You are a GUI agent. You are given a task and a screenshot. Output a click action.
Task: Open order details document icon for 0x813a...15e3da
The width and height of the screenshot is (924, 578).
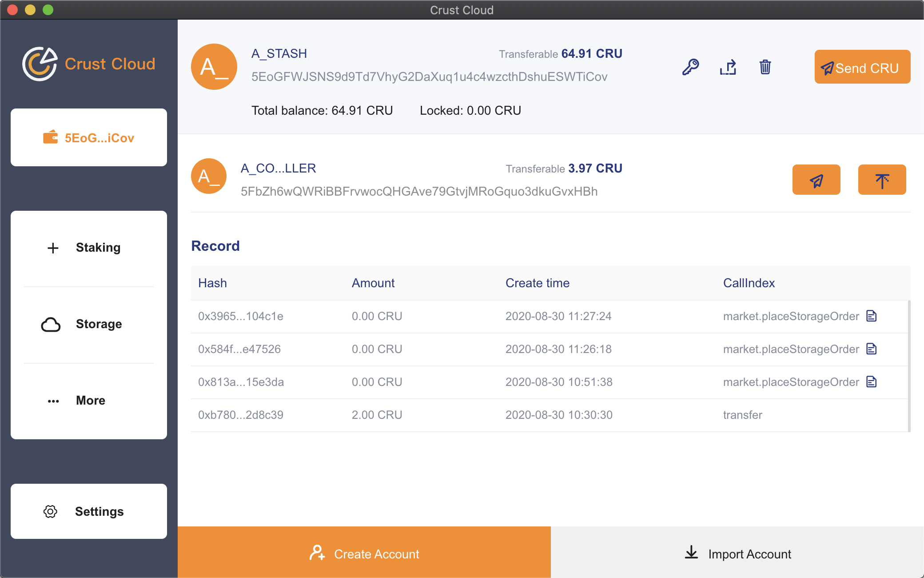872,382
